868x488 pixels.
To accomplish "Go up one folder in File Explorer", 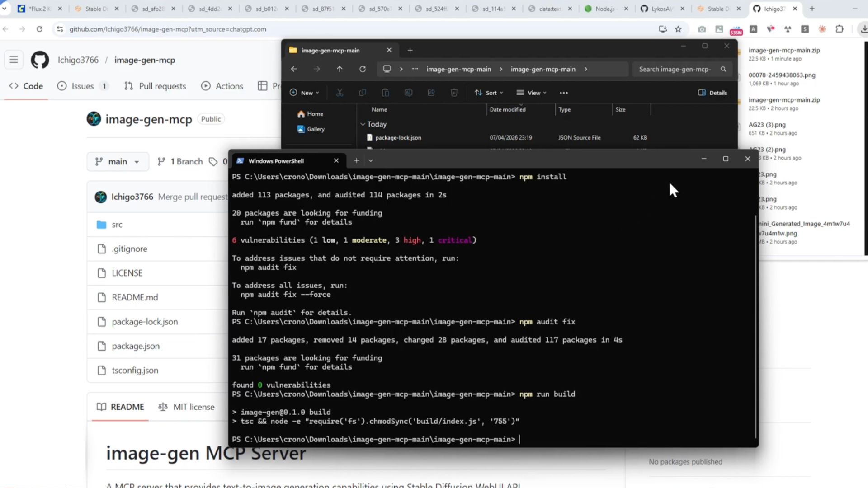I will pos(340,69).
